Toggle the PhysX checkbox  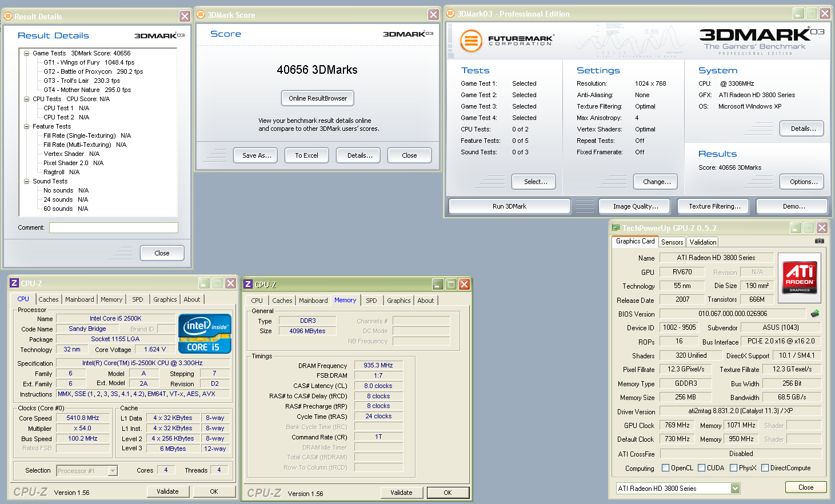pos(733,467)
